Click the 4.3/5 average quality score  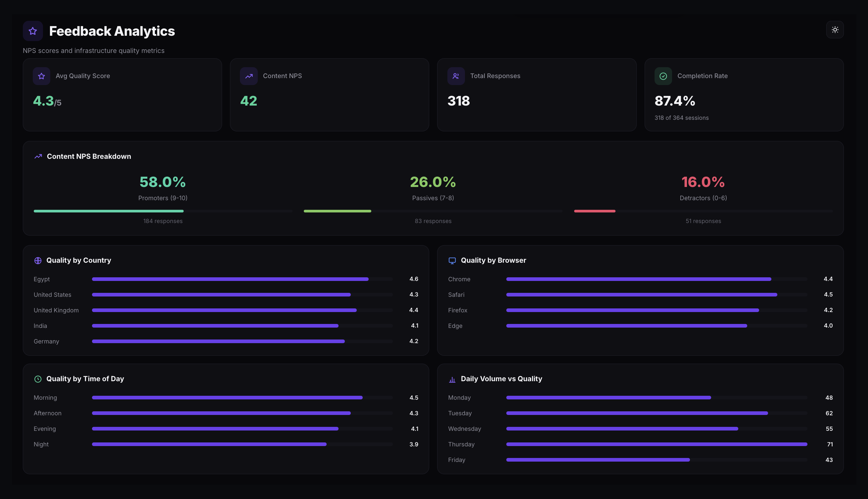coord(47,101)
